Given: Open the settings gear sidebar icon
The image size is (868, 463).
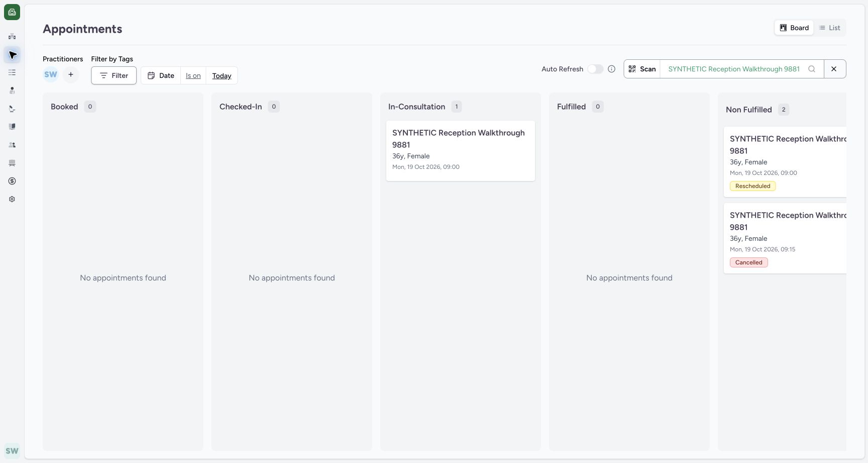Looking at the screenshot, I should click(12, 199).
